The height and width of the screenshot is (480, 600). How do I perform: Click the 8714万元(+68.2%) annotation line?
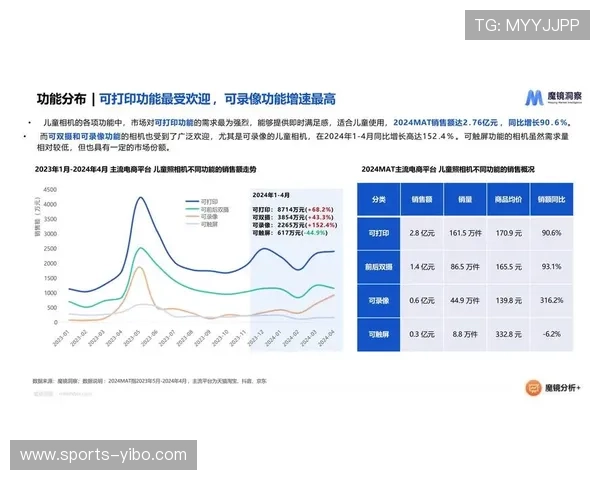[293, 210]
